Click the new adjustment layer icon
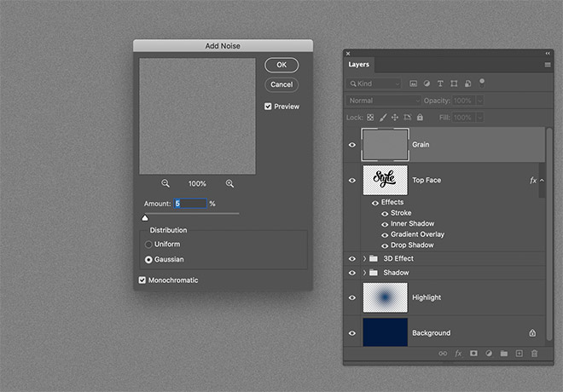The width and height of the screenshot is (563, 392). tap(489, 353)
